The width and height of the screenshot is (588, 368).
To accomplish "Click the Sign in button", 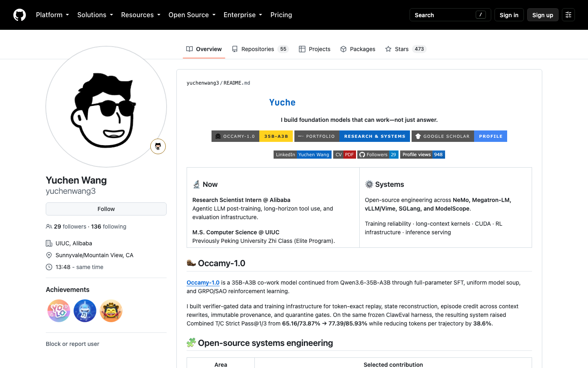I will pos(509,15).
